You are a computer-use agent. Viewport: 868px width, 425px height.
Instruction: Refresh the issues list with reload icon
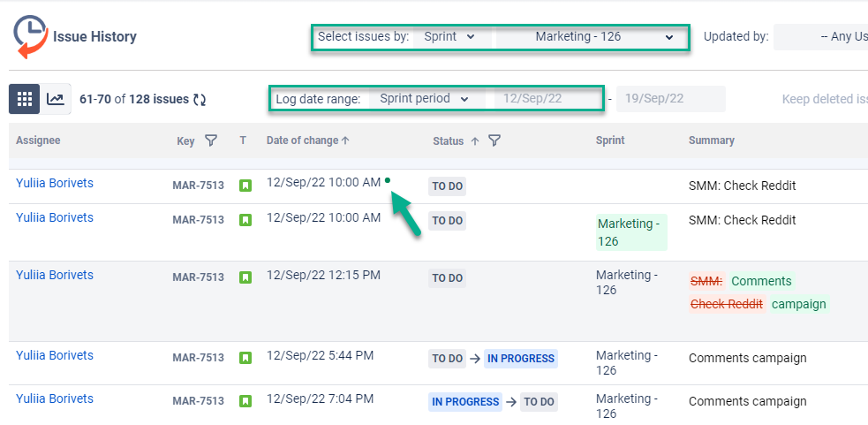pos(200,100)
